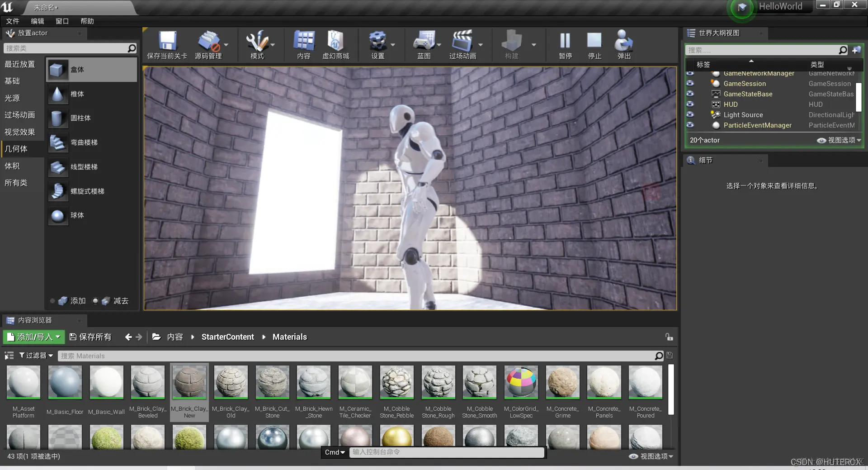Viewport: 868px width, 470px height.
Task: Expand Build (构建) options dropdown arrow
Action: (x=534, y=45)
